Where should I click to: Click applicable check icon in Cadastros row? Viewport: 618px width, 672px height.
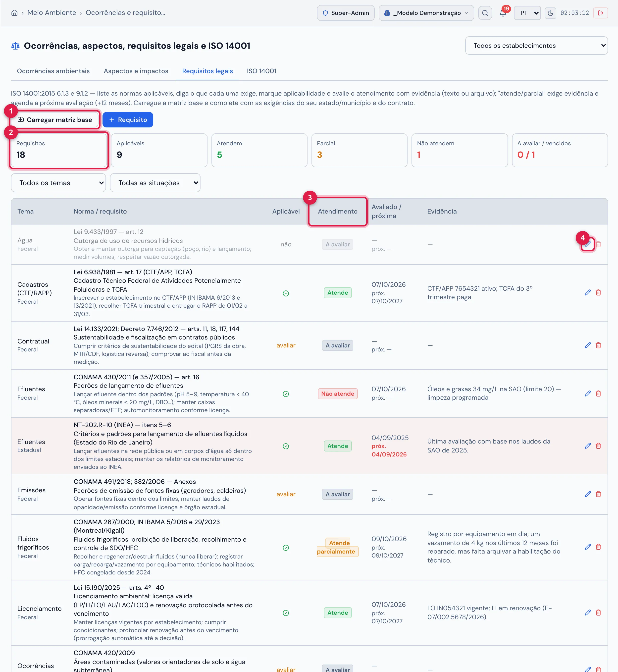tap(286, 293)
